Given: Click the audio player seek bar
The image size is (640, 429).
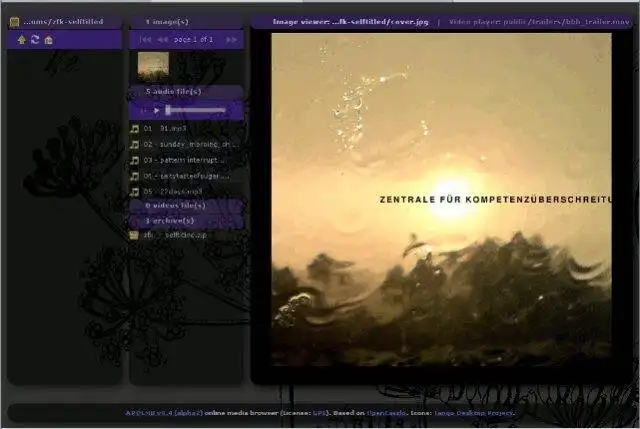Looking at the screenshot, I should click(x=196, y=110).
